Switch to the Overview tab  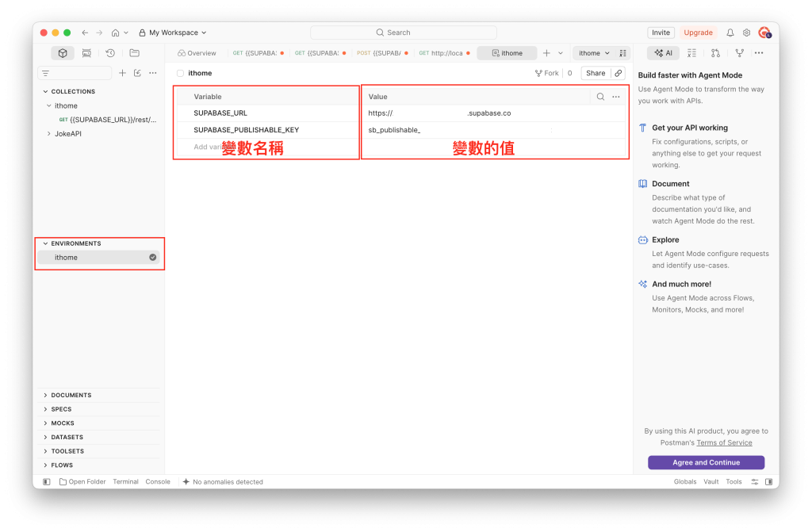click(197, 53)
